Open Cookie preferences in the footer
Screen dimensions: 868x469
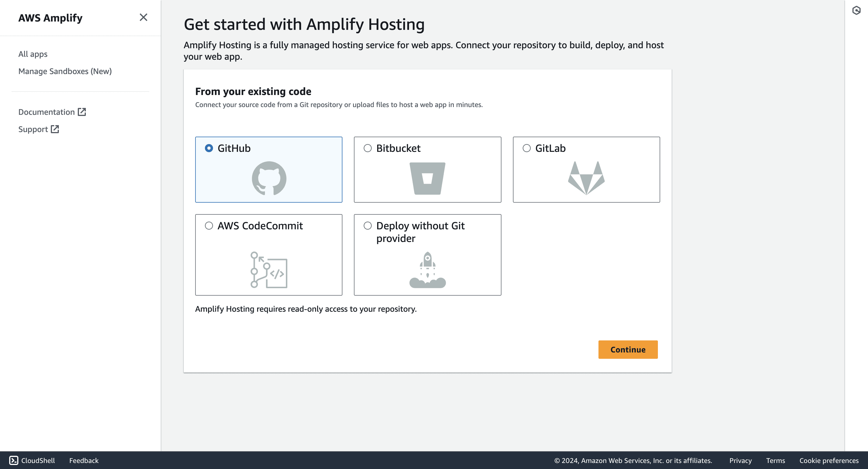pos(829,460)
